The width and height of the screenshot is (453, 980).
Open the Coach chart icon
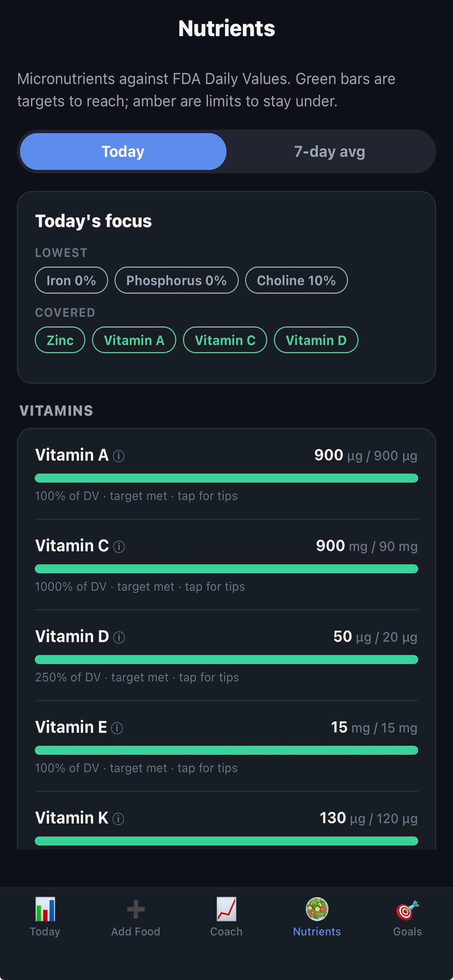pos(226,909)
